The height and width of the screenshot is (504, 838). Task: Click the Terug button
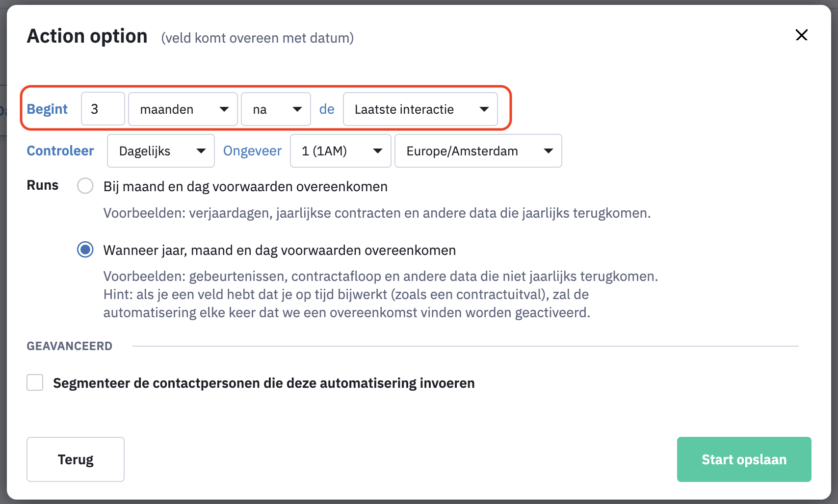click(76, 459)
